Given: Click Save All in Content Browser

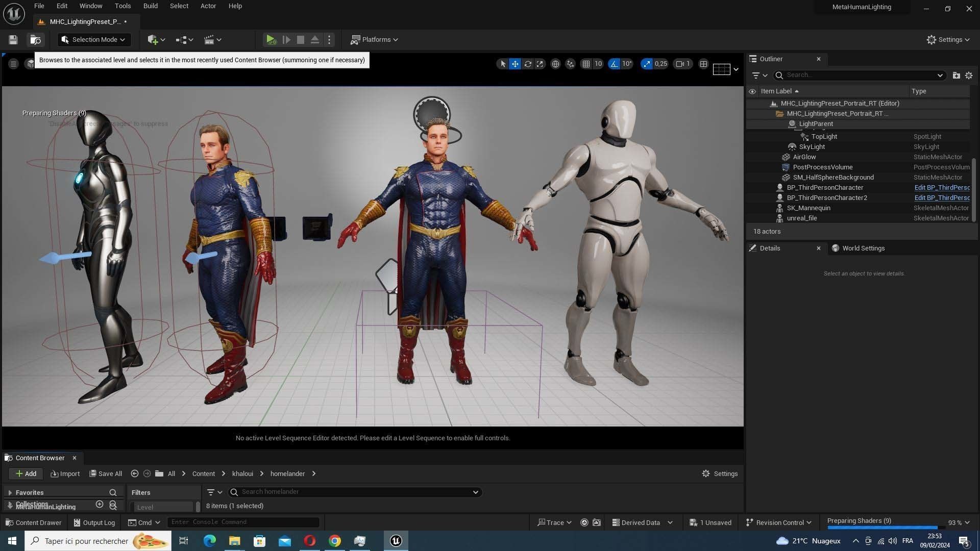Looking at the screenshot, I should pyautogui.click(x=106, y=474).
